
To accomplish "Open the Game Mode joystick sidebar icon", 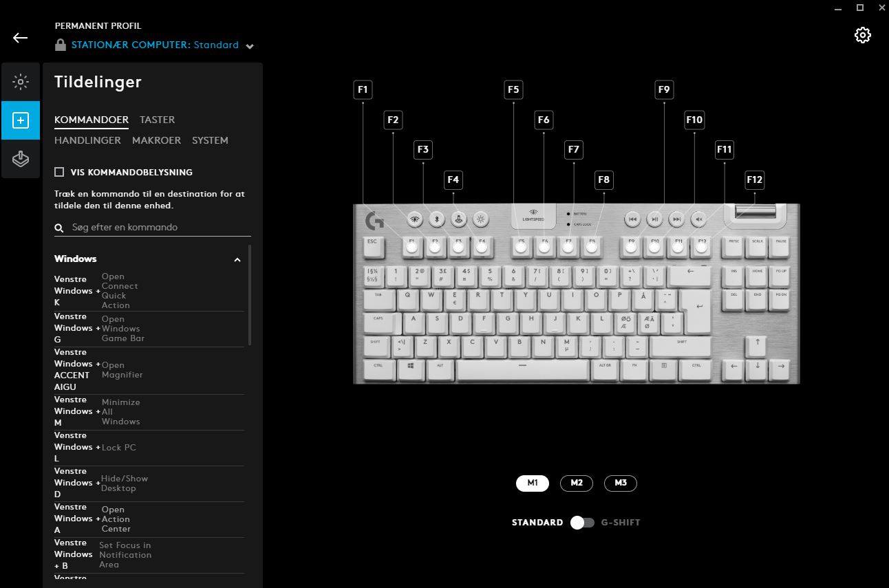I will [x=21, y=159].
